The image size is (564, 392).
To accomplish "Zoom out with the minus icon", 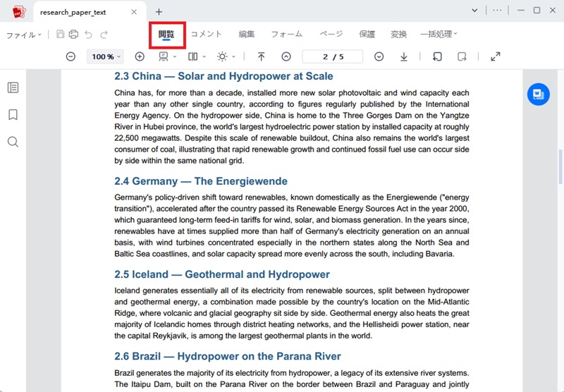I will [71, 56].
